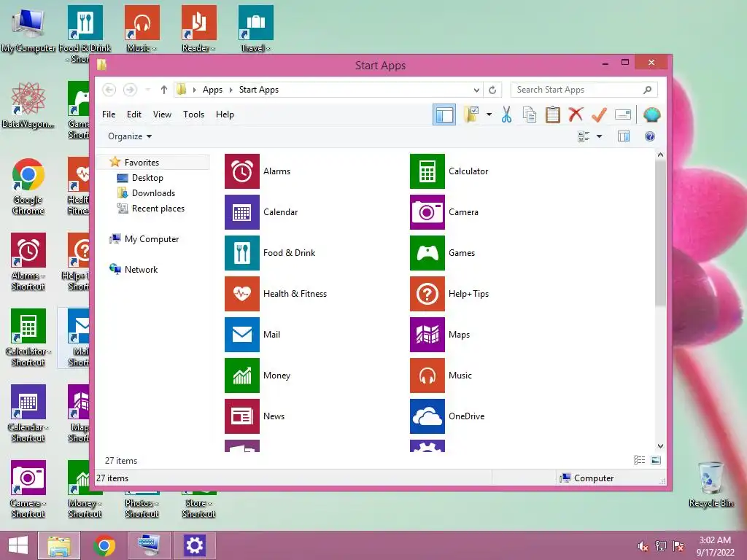Open the Calculator app tile
747x560 pixels.
tap(427, 171)
